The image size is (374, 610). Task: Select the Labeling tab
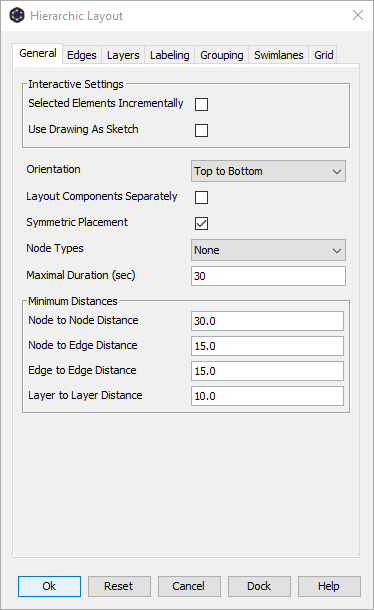[170, 55]
